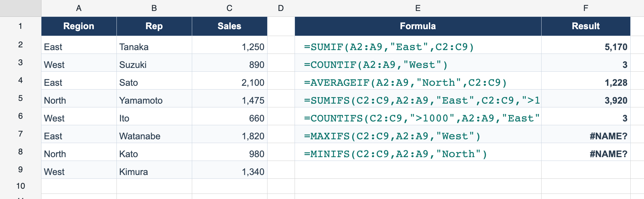644x199 pixels.
Task: Select Region cell West beside Kimura
Action: (x=79, y=170)
